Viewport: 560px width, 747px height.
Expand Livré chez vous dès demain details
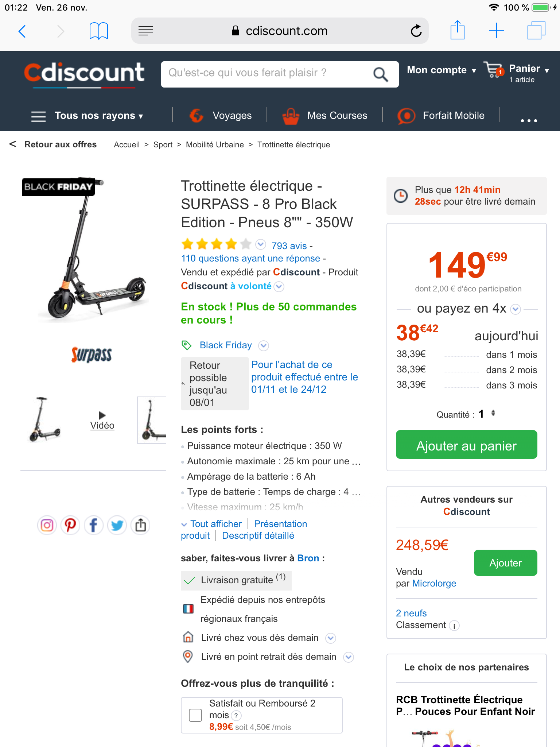point(331,638)
